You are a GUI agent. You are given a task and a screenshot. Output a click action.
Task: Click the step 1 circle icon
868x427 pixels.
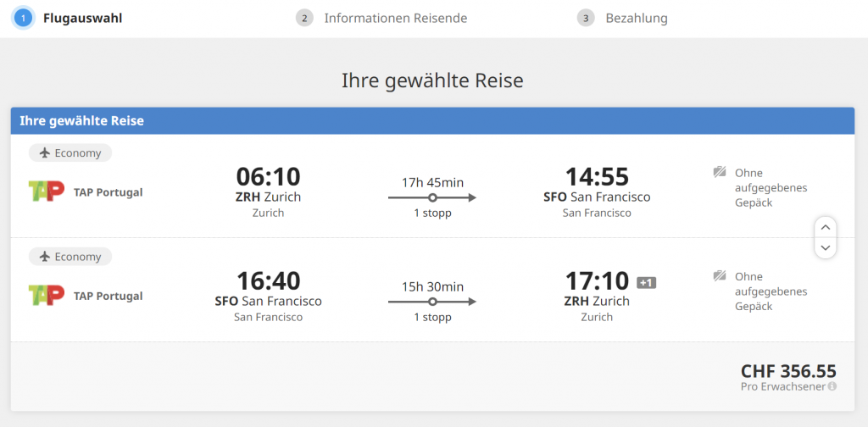23,18
